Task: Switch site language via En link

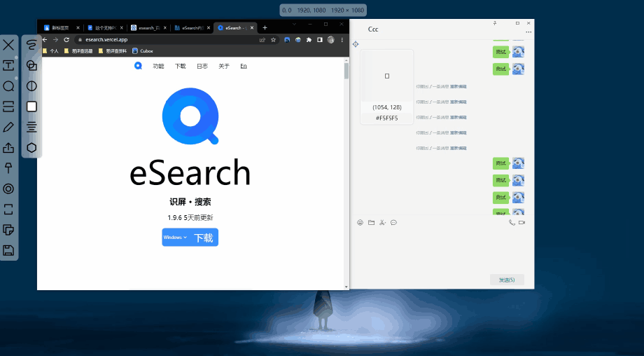Action: point(244,66)
